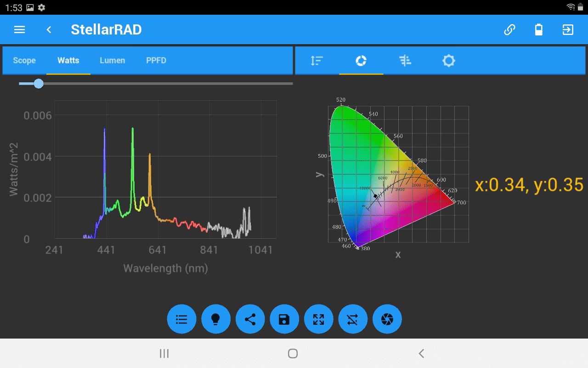The image size is (588, 368).
Task: Select the compare measurements swap icon
Action: click(352, 319)
